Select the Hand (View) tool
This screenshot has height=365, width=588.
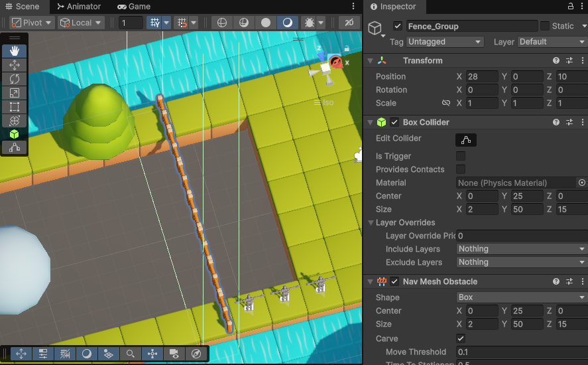(x=15, y=51)
